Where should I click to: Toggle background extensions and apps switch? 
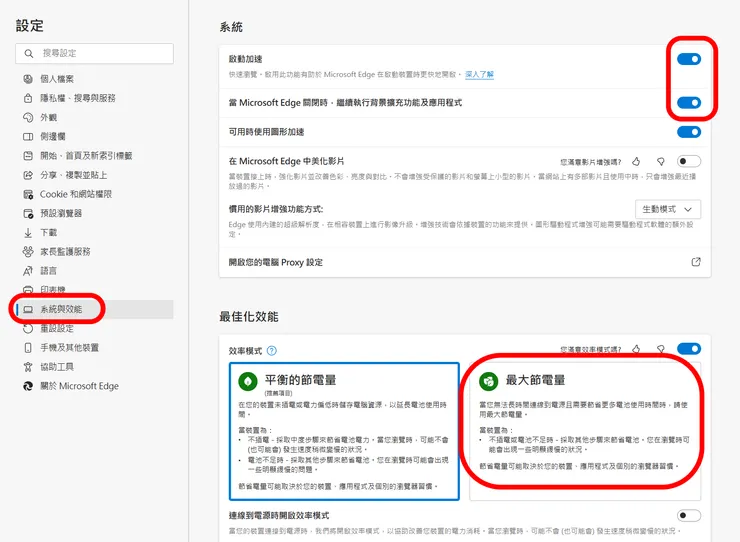click(689, 102)
